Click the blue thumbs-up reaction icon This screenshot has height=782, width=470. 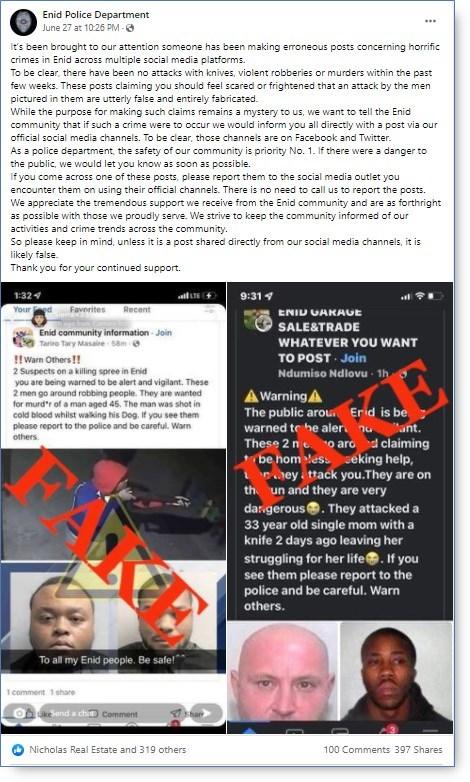(x=18, y=749)
